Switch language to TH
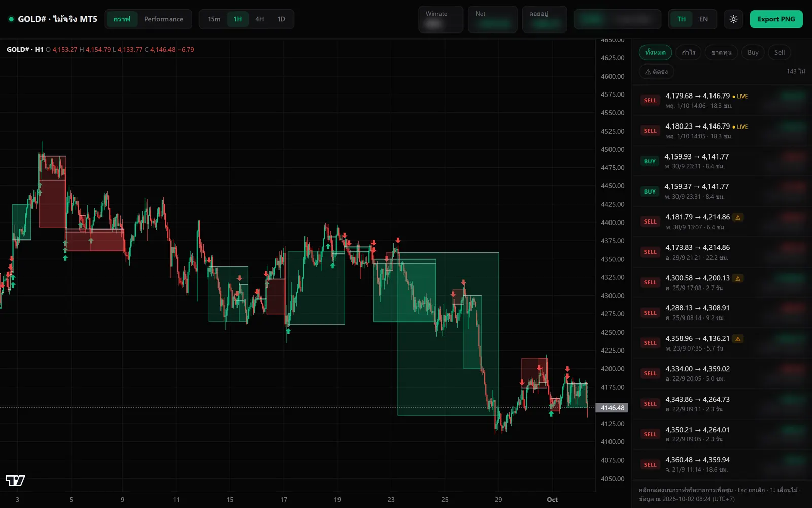Screen dimensions: 812x508 (681, 19)
